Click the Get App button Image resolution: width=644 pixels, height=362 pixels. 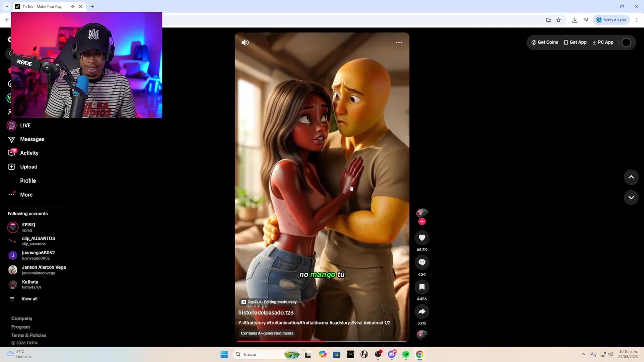(x=575, y=43)
